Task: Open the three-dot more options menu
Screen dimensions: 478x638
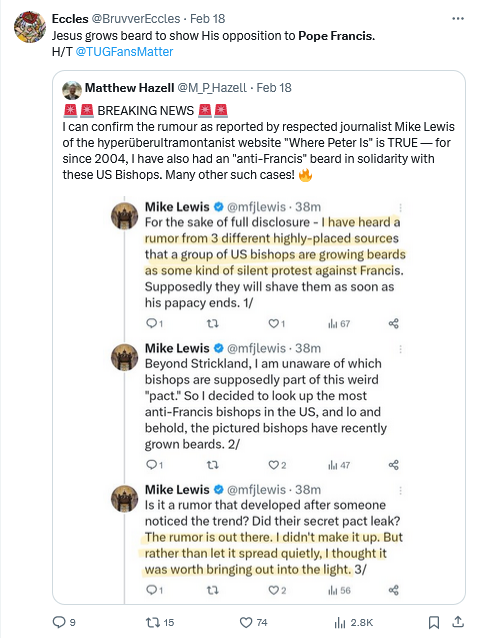Action: tap(458, 18)
